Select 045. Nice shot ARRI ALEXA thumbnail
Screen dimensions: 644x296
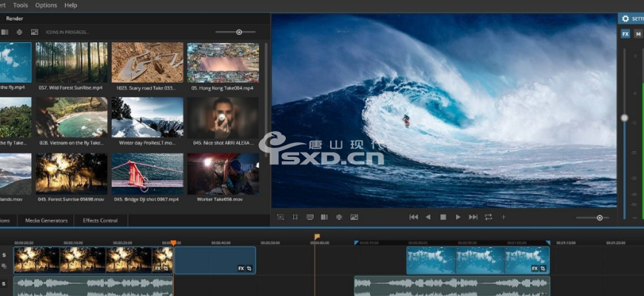coord(223,118)
